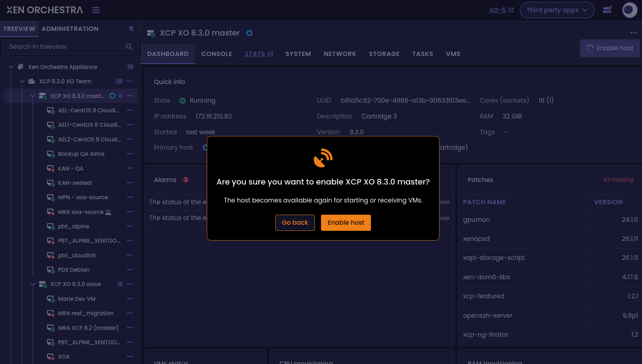642x364 pixels.
Task: Click the XEN ORCHESTRA logo
Action: (x=45, y=10)
